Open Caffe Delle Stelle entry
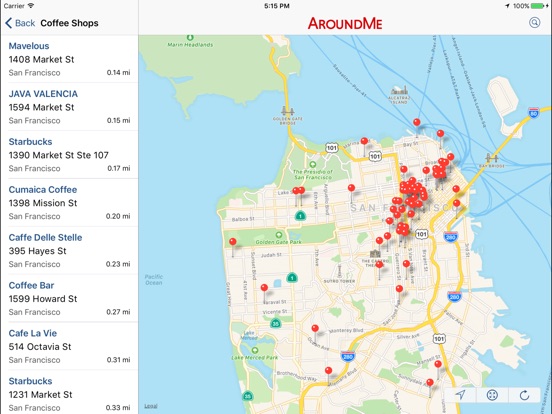552x414 pixels. [69, 250]
